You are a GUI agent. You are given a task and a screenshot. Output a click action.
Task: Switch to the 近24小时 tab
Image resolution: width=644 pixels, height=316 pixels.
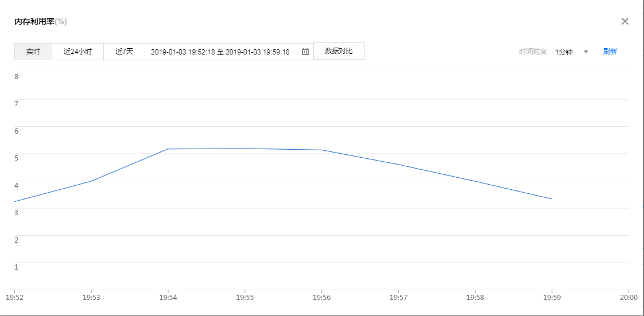(x=77, y=52)
